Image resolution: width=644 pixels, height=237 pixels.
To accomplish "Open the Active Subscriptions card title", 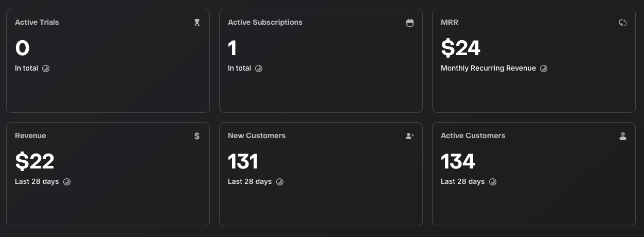I will coord(265,22).
